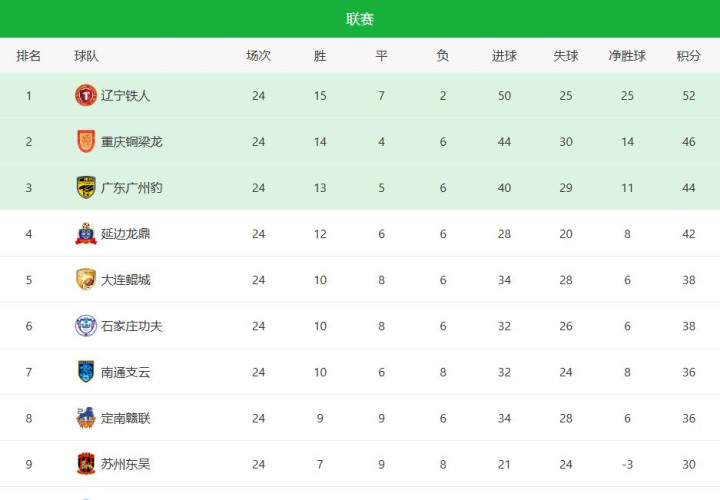
Task: Click the 净胜球 column header
Action: coord(627,56)
